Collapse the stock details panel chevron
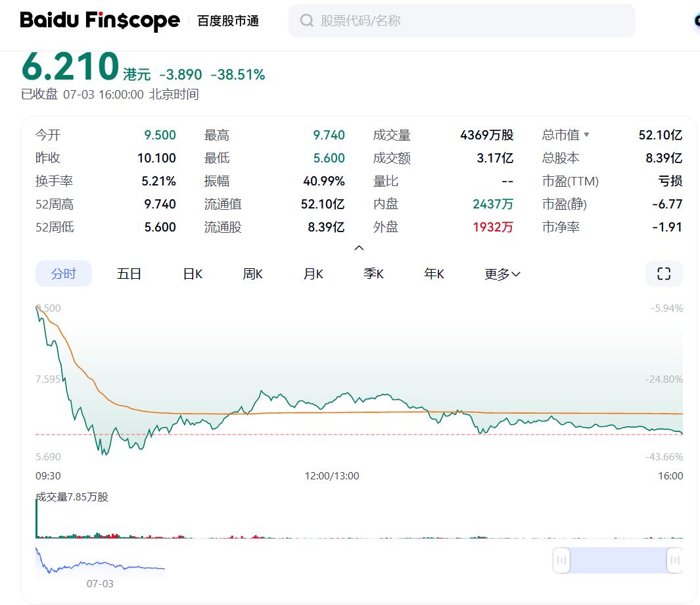Screen dimensions: 700x605 359,248
